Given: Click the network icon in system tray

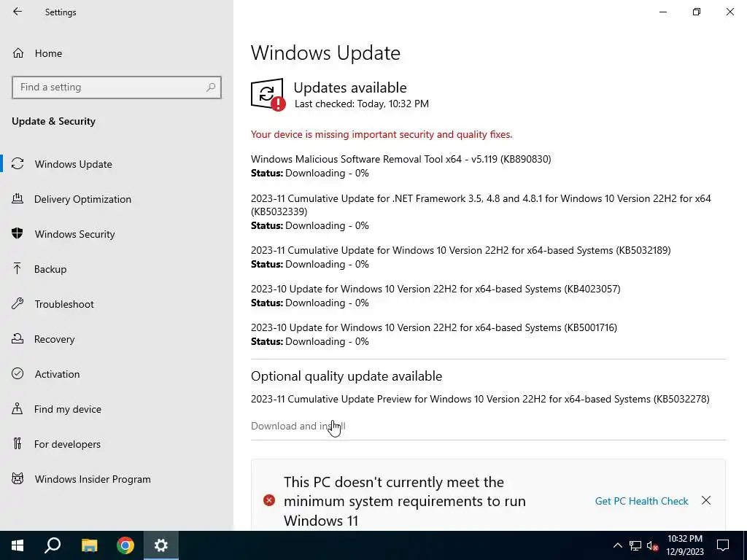Looking at the screenshot, I should pos(635,545).
